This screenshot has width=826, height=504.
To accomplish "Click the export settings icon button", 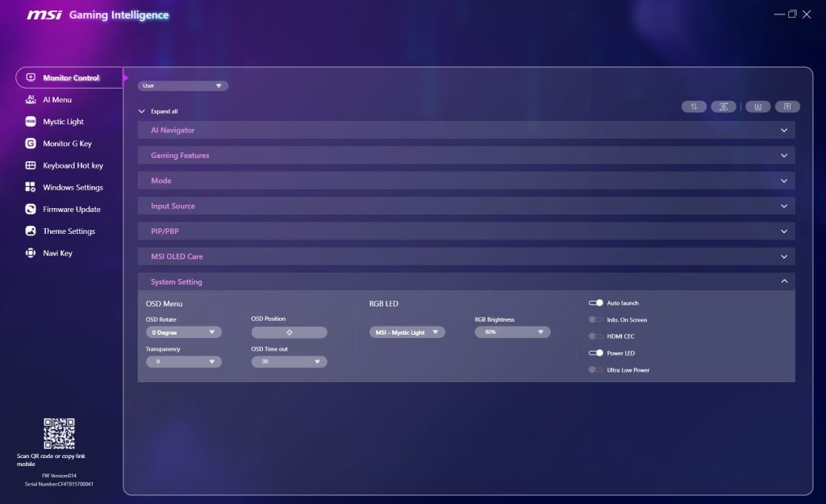I will [x=787, y=106].
